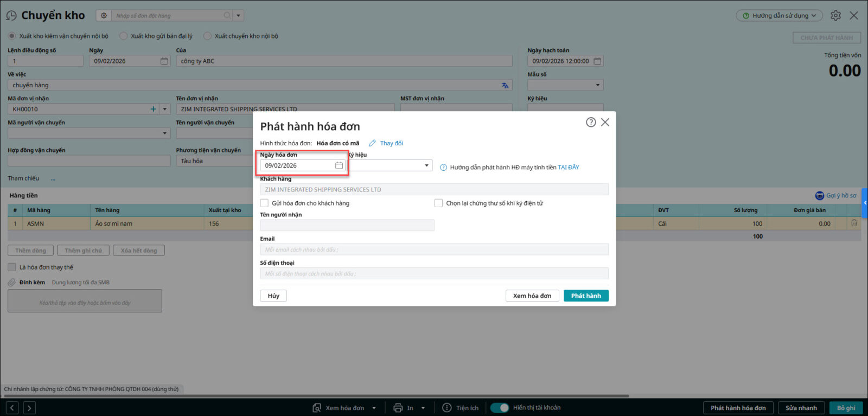Click the Email input field

(434, 249)
